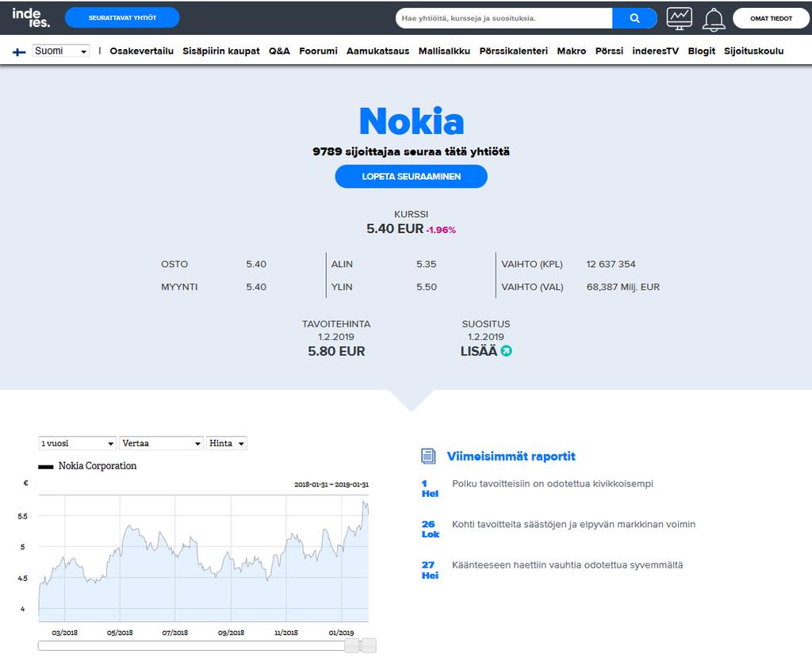Screen dimensions: 812x665
Task: Open report 'Käänteeseen haettiin vauhtia odotettua syvemmältä'
Action: click(x=568, y=565)
